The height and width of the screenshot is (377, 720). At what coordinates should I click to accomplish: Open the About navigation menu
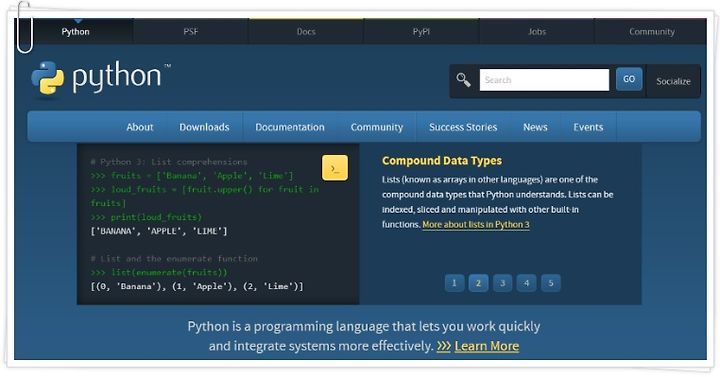click(x=140, y=127)
